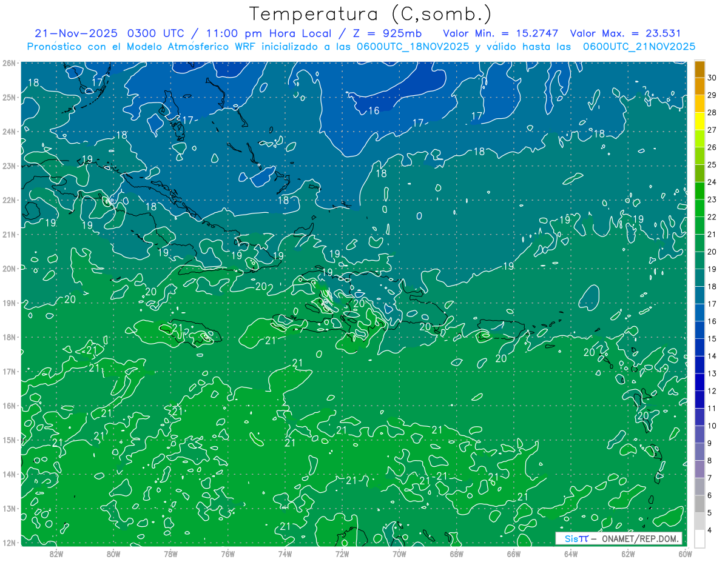Click the "70W" longitude axis label

[x=399, y=553]
